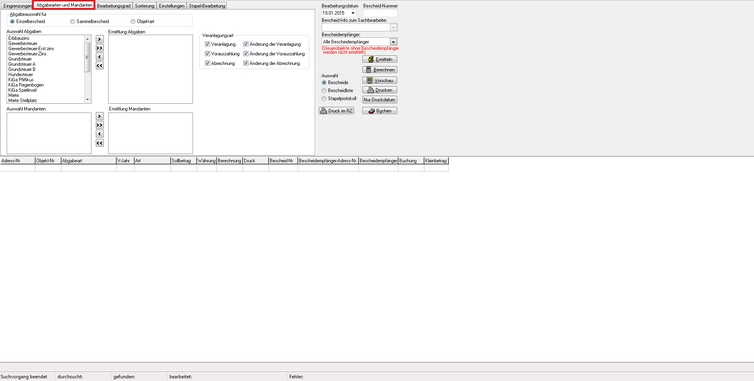This screenshot has height=381, width=754.
Task: Click the Nur Druckdatum button
Action: [x=379, y=100]
